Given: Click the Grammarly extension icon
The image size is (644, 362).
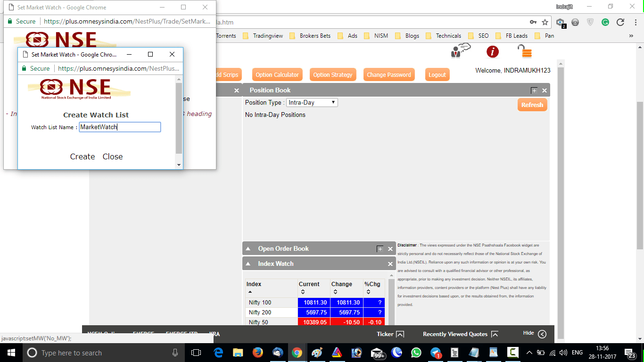Looking at the screenshot, I should tap(605, 22).
